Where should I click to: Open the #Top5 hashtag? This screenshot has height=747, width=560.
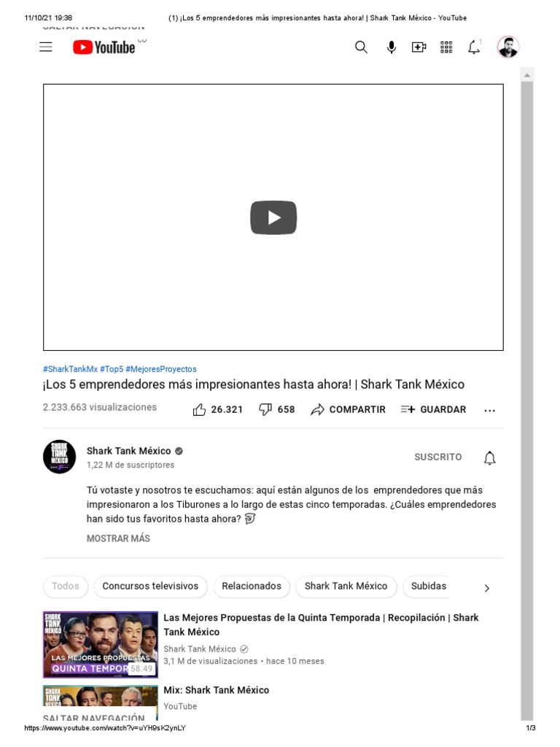pos(112,369)
